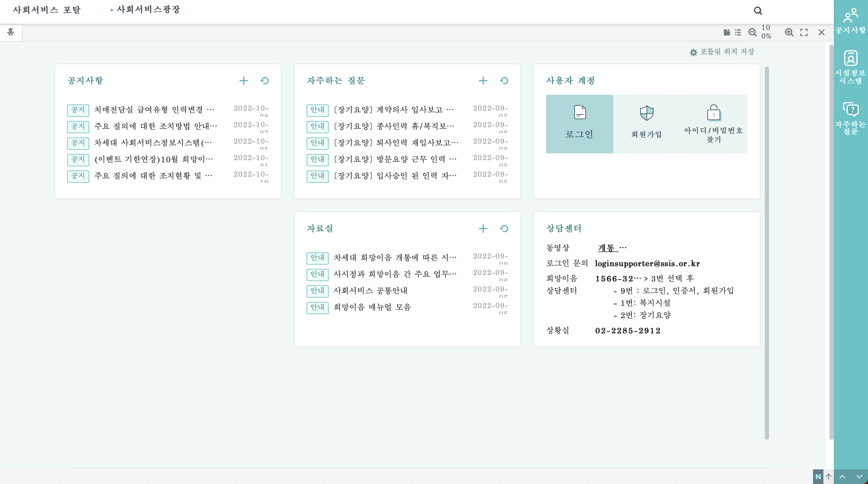
Task: Open the search magnifier at top right
Action: pyautogui.click(x=758, y=10)
